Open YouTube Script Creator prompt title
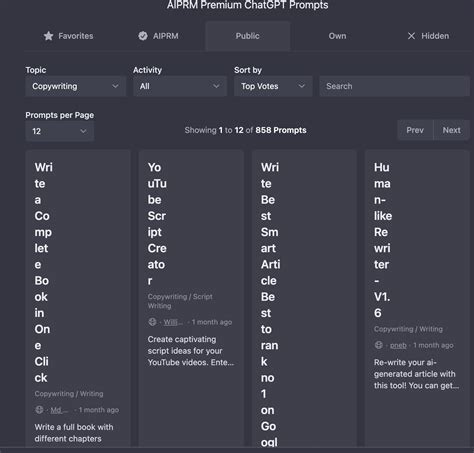474x453 pixels. coord(157,224)
